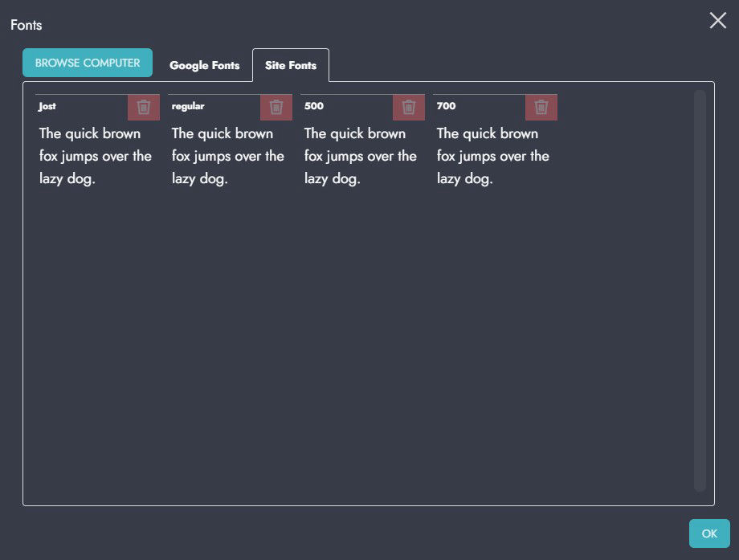Screen dimensions: 739x560
Task: Click the Jost font name label
Action: coord(47,106)
